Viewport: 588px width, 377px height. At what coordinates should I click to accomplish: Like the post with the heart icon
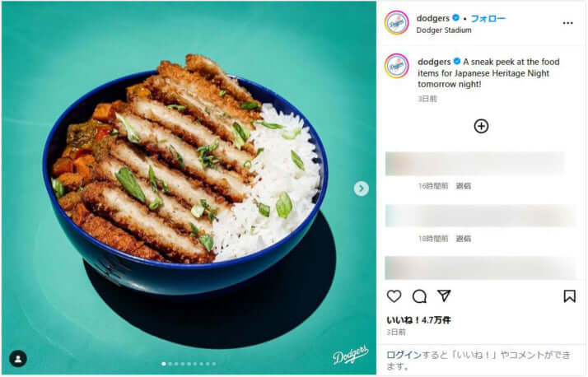coord(394,296)
